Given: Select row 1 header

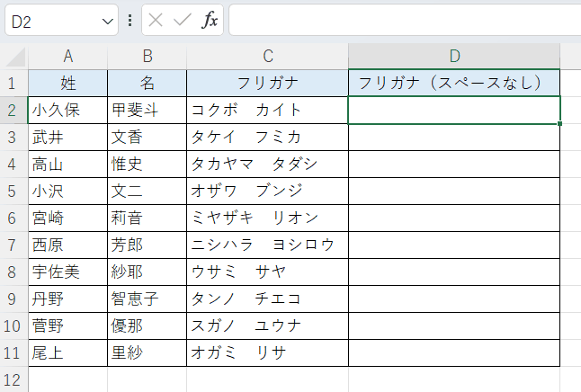Looking at the screenshot, I should point(13,83).
